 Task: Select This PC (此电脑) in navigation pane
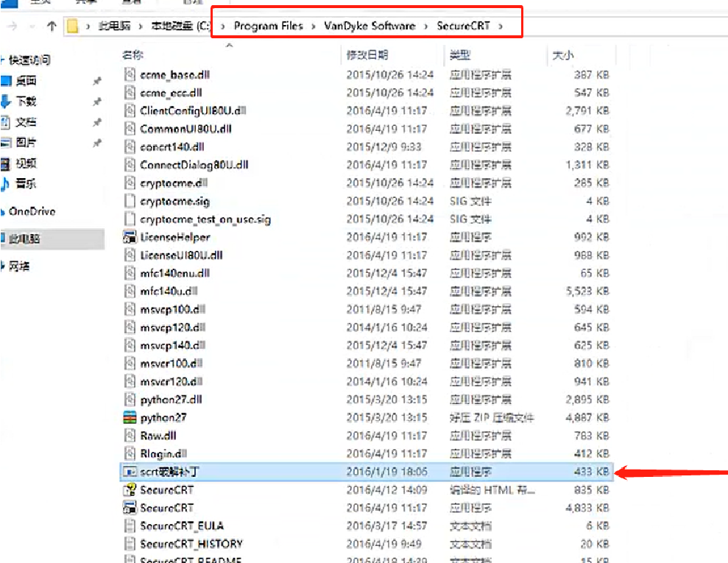[x=24, y=238]
